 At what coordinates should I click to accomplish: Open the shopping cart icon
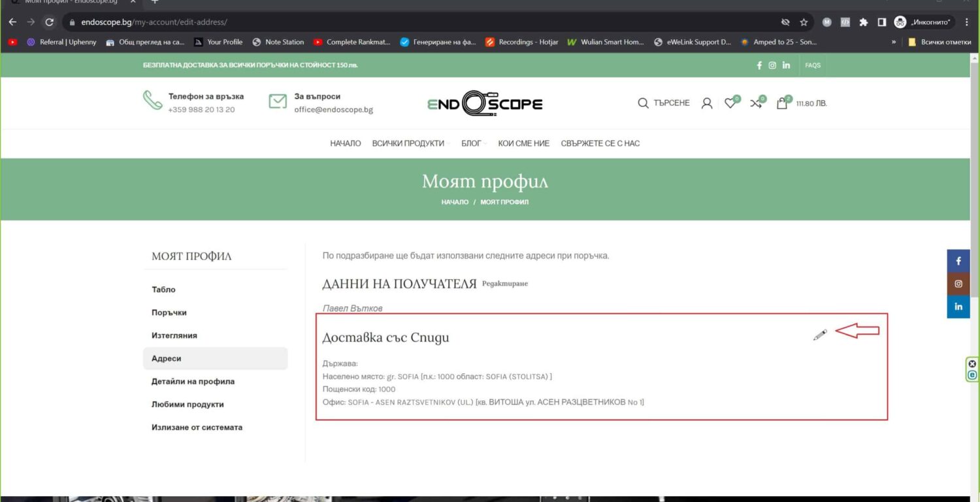point(782,103)
